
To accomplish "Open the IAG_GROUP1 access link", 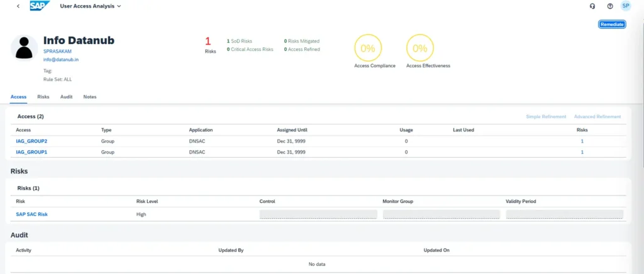I will point(31,152).
